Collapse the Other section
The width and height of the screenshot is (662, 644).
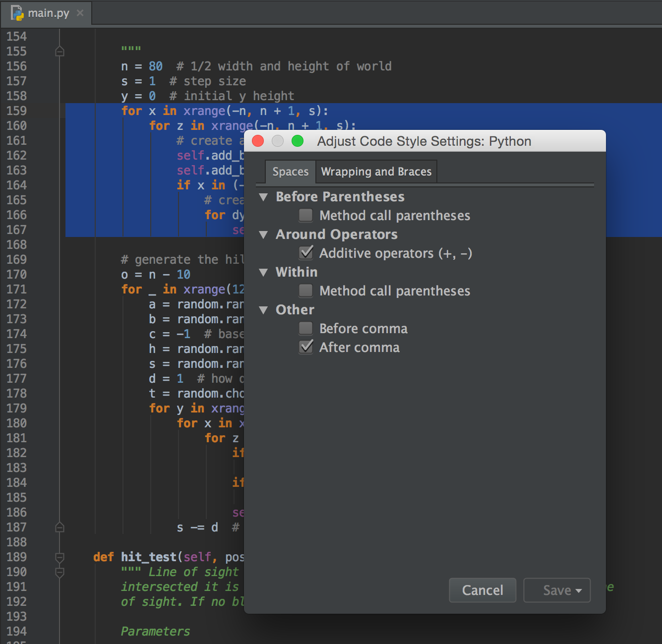[263, 309]
